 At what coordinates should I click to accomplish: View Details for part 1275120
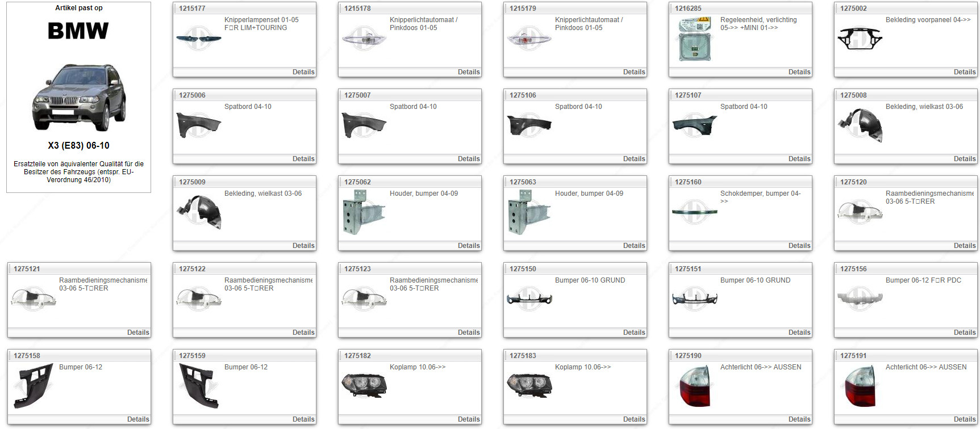[965, 246]
